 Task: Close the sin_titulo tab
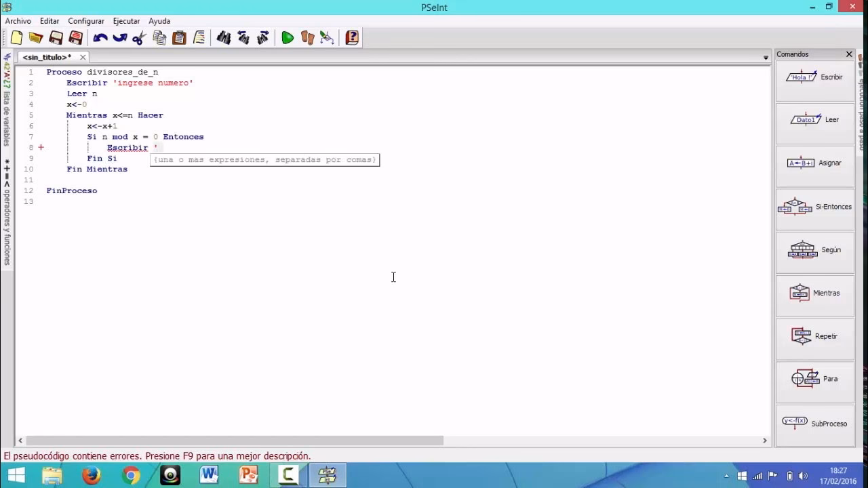[x=83, y=58]
